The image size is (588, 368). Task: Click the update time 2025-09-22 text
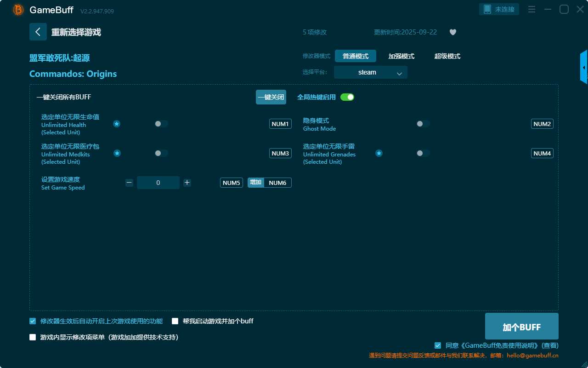pyautogui.click(x=406, y=32)
